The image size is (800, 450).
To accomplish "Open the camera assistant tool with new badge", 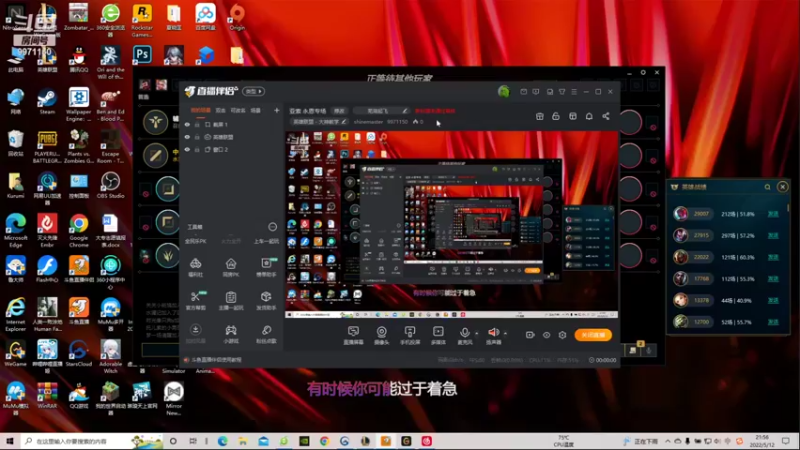I will click(266, 267).
